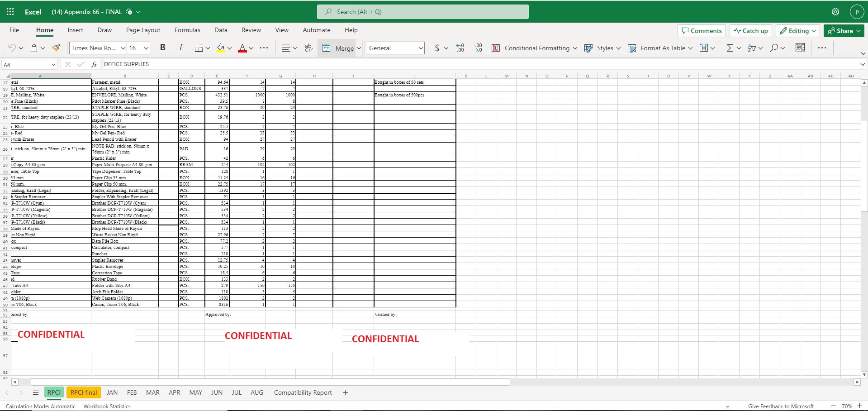
Task: Zoom in with plus button
Action: [860, 406]
